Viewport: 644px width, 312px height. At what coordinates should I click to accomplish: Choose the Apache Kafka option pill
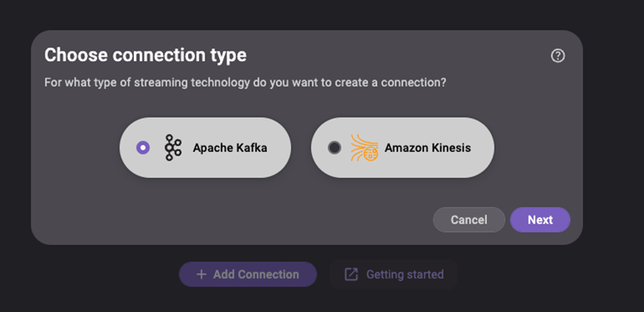point(205,148)
